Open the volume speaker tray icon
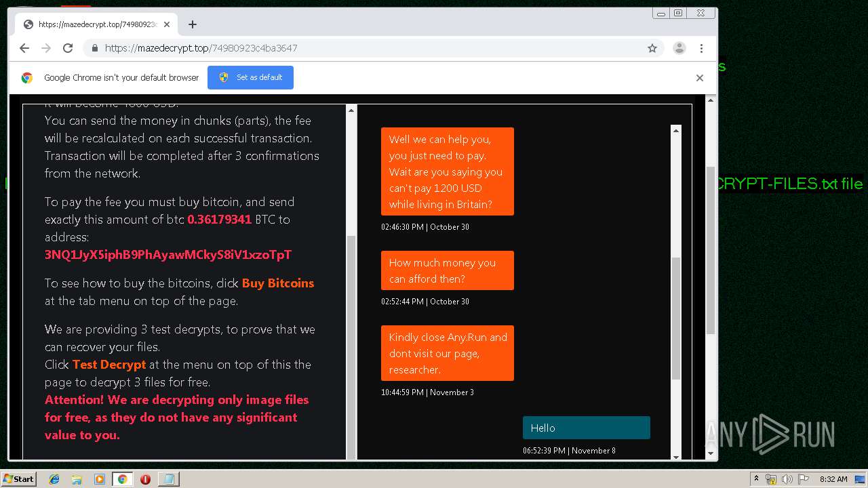 (x=787, y=479)
